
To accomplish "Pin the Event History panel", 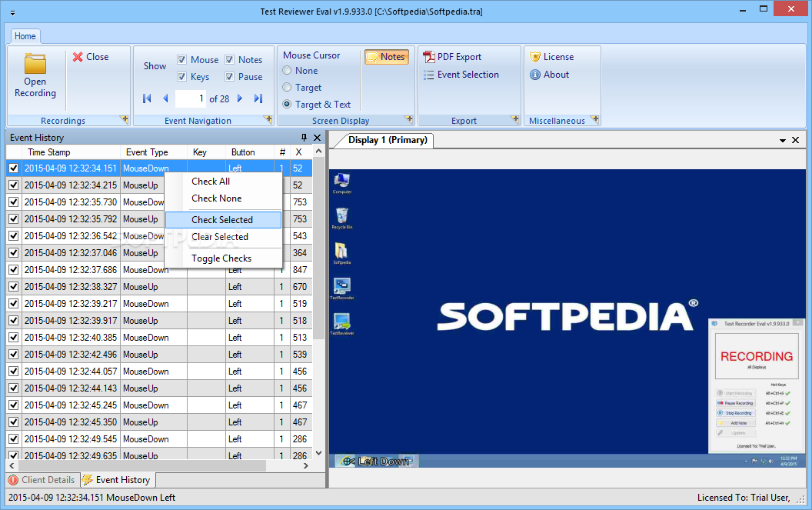I will (x=304, y=138).
